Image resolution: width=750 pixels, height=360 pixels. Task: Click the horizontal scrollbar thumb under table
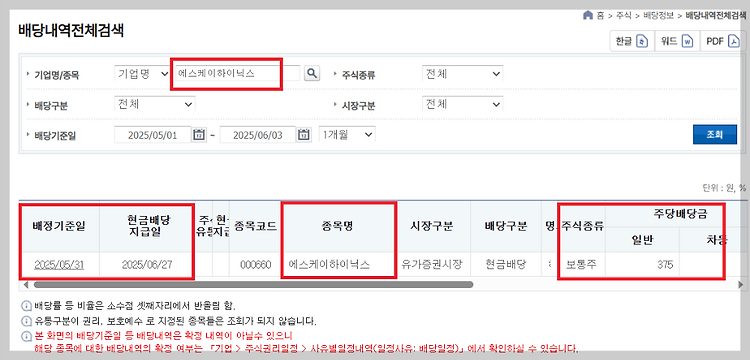pyautogui.click(x=253, y=284)
